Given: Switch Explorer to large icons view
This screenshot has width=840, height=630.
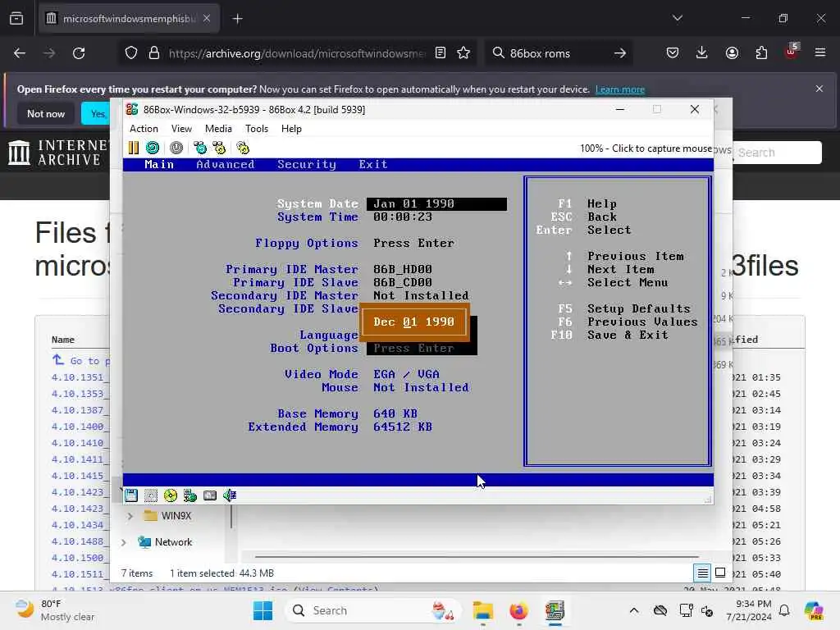Looking at the screenshot, I should pyautogui.click(x=720, y=573).
